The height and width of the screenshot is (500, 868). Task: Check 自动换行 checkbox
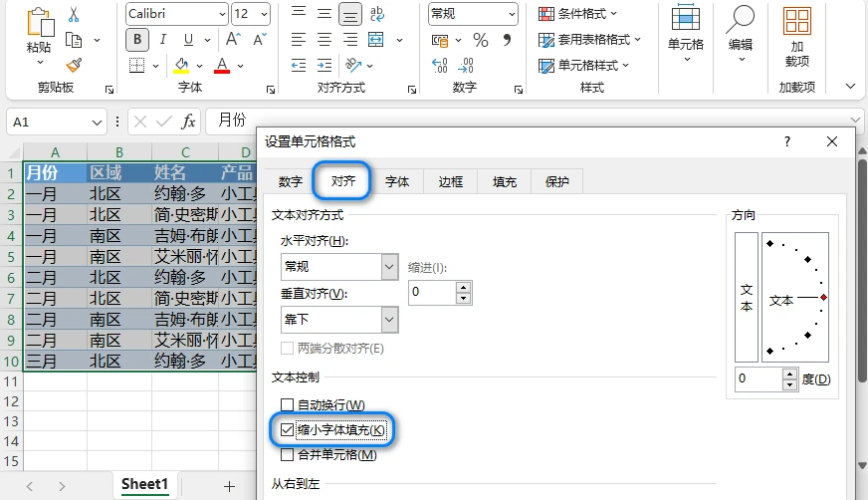[287, 405]
